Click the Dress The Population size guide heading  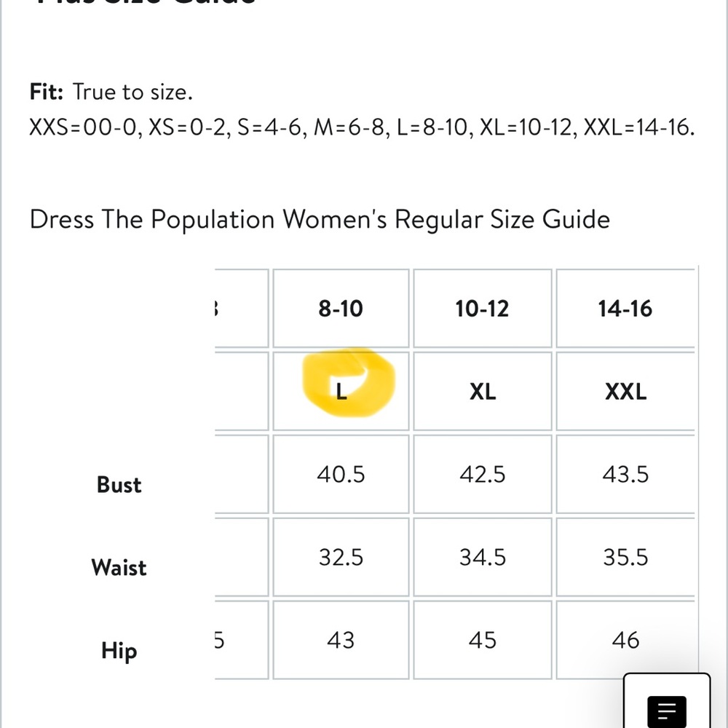pos(320,219)
